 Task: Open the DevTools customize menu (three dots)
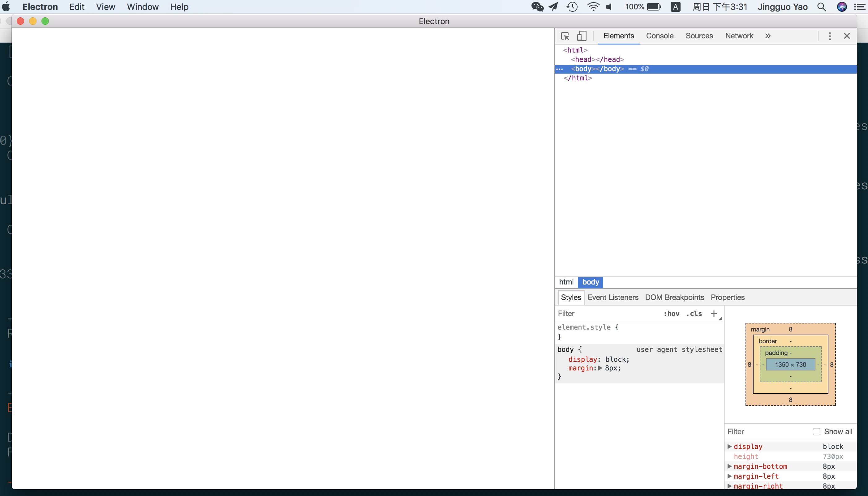pyautogui.click(x=830, y=36)
